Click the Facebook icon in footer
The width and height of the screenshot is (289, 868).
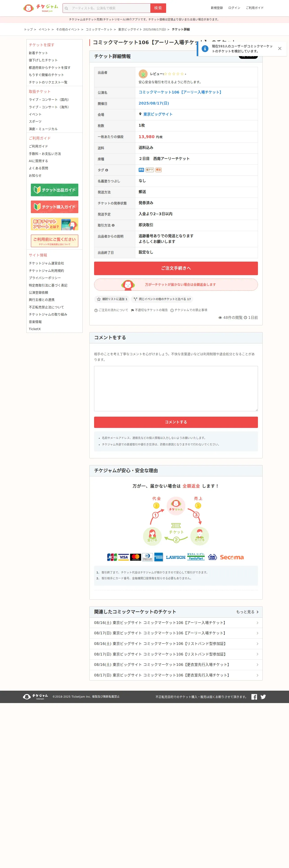pyautogui.click(x=254, y=697)
